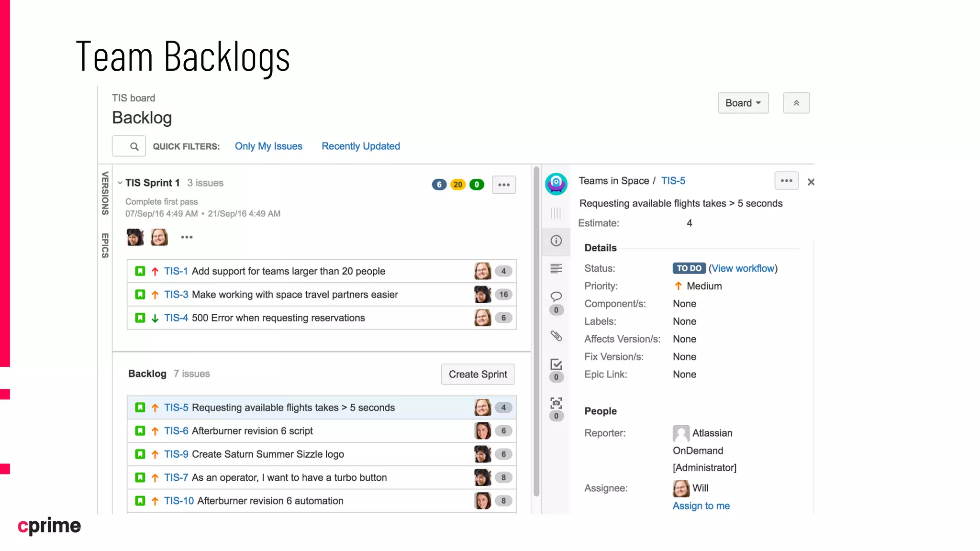Screen dimensions: 980x551
Task: Click the Assign to me link
Action: pos(701,506)
